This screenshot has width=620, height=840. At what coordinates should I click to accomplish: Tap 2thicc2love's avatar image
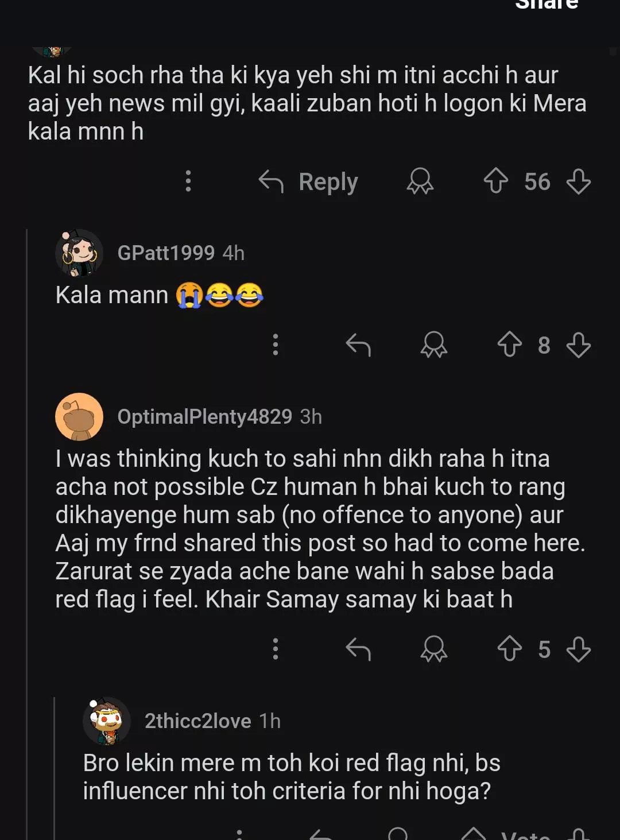[x=107, y=721]
